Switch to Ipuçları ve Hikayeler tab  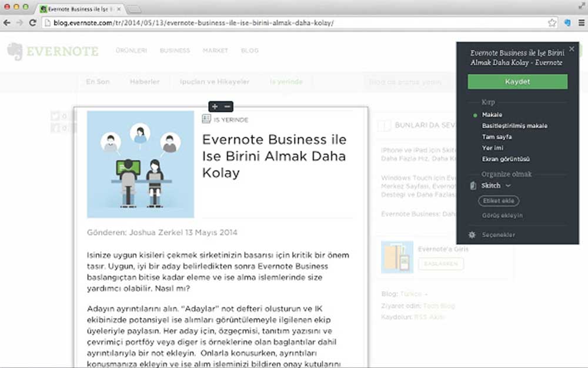pos(215,81)
